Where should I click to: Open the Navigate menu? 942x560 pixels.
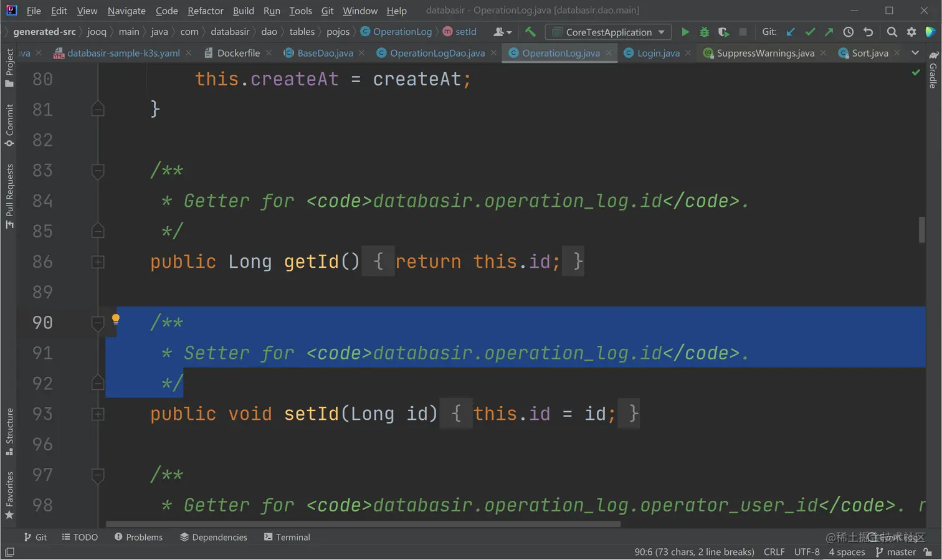point(126,11)
